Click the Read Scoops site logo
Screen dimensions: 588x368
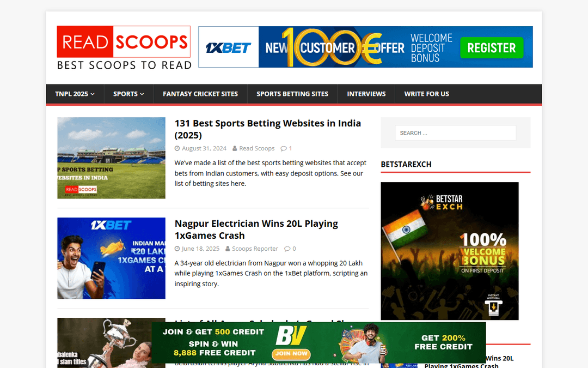click(124, 47)
